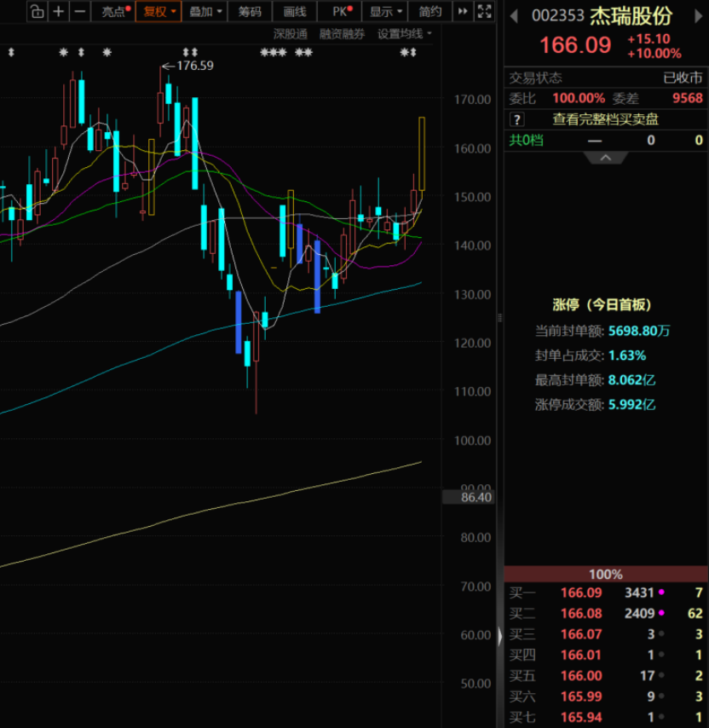Open 设置均线 moving average settings

pyautogui.click(x=404, y=34)
